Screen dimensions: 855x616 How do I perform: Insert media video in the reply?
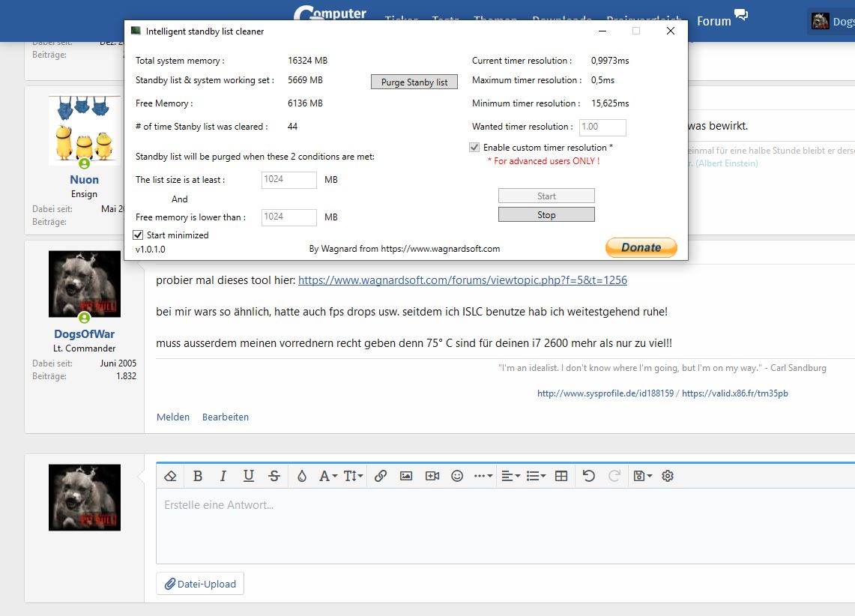point(432,476)
